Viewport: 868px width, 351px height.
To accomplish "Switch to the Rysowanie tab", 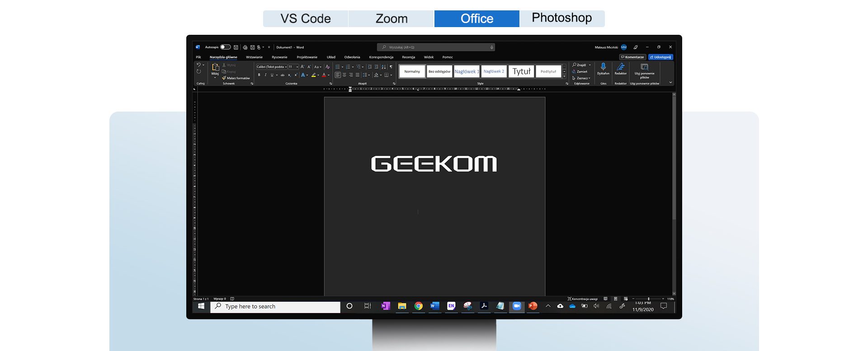I will click(279, 57).
